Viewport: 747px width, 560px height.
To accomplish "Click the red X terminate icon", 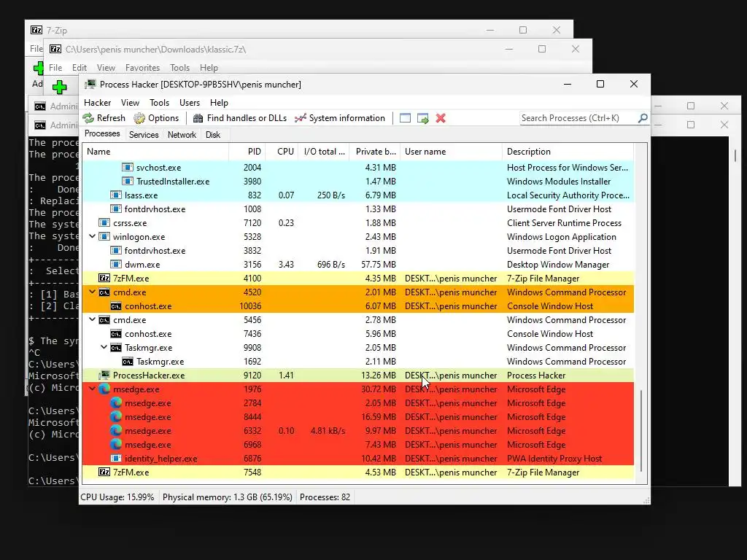I will coord(441,118).
